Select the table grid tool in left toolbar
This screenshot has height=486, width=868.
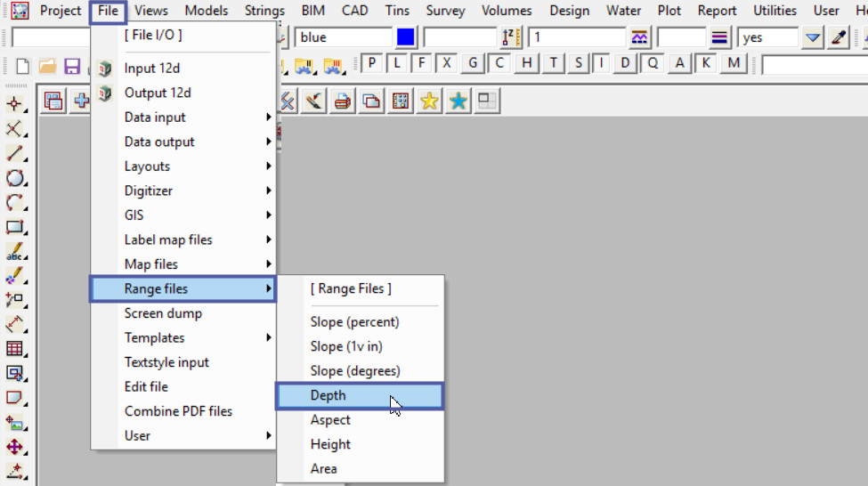(x=15, y=349)
